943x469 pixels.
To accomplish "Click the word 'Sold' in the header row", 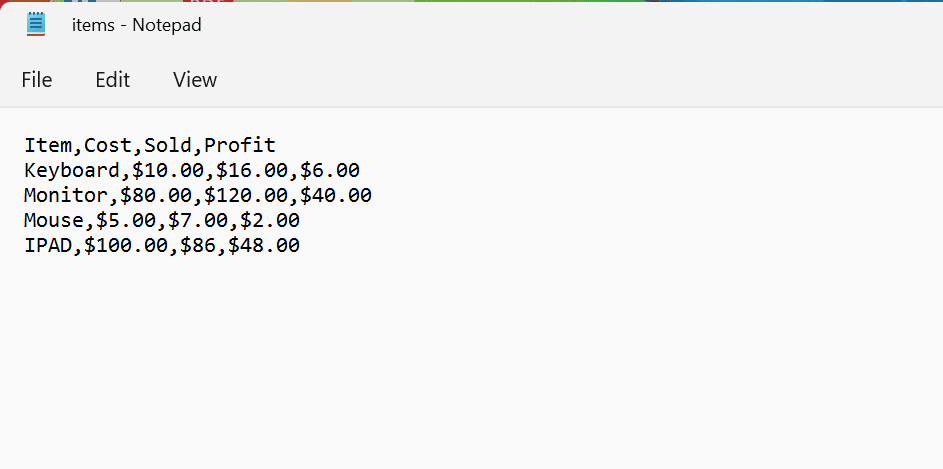I will pyautogui.click(x=168, y=146).
